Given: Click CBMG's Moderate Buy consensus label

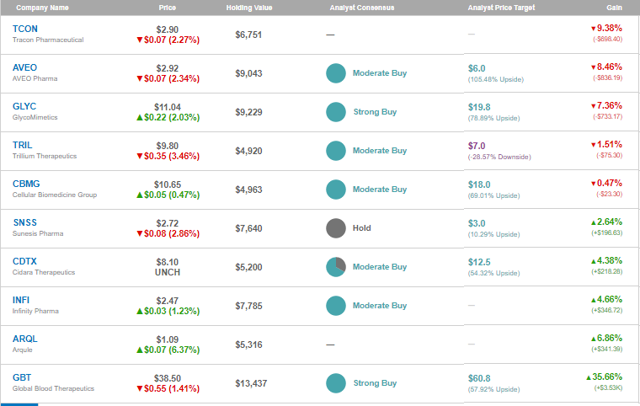Looking at the screenshot, I should [380, 190].
